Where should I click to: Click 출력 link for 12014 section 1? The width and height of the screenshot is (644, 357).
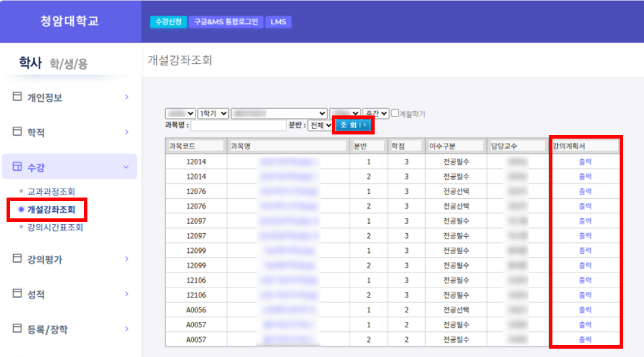tap(585, 161)
